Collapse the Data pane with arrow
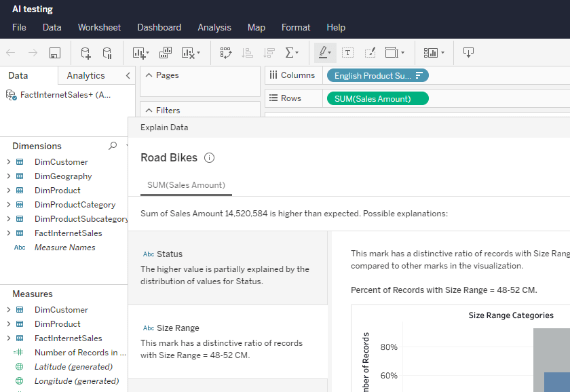570x392 pixels. click(x=128, y=75)
